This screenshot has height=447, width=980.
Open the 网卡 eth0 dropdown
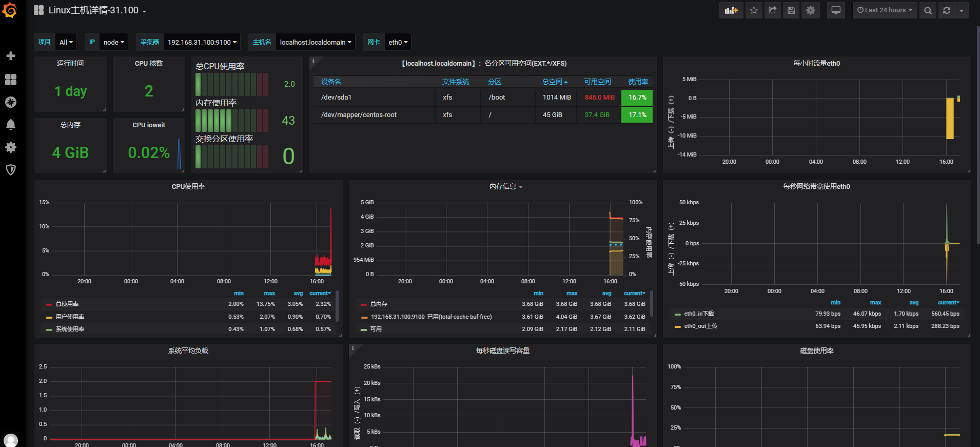point(398,42)
